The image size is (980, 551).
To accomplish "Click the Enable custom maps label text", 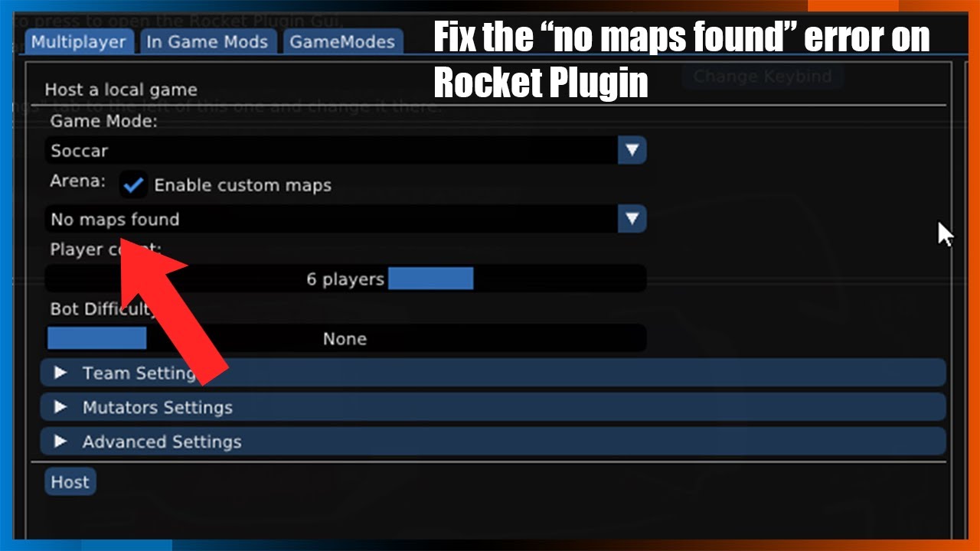I will [x=243, y=185].
